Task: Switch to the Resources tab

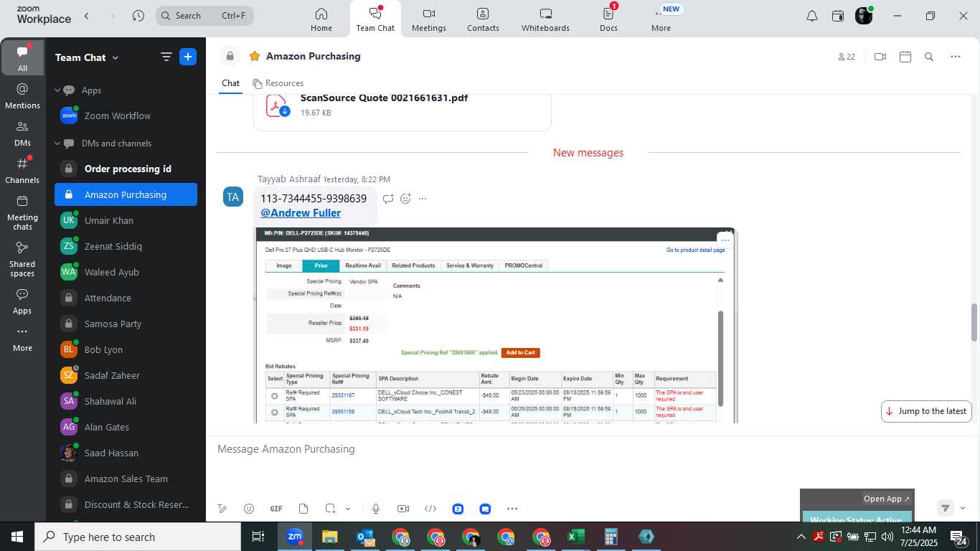Action: (278, 83)
